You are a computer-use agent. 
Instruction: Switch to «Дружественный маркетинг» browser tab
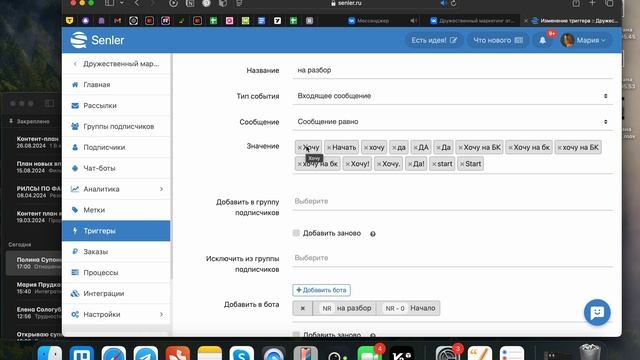point(472,20)
